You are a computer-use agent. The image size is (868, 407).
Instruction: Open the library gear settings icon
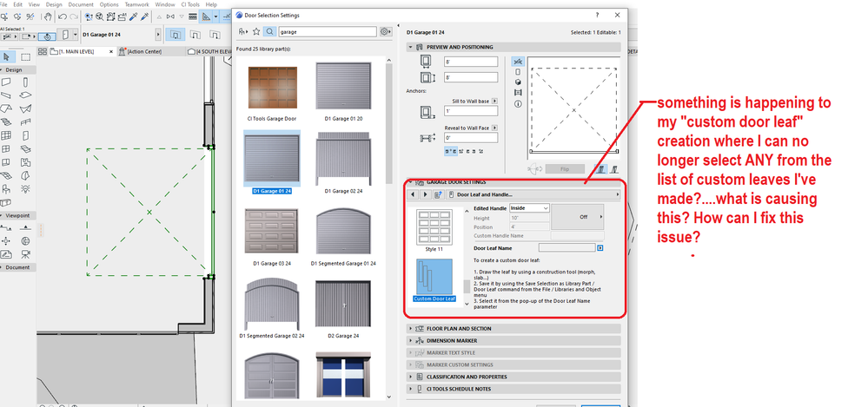pos(386,32)
